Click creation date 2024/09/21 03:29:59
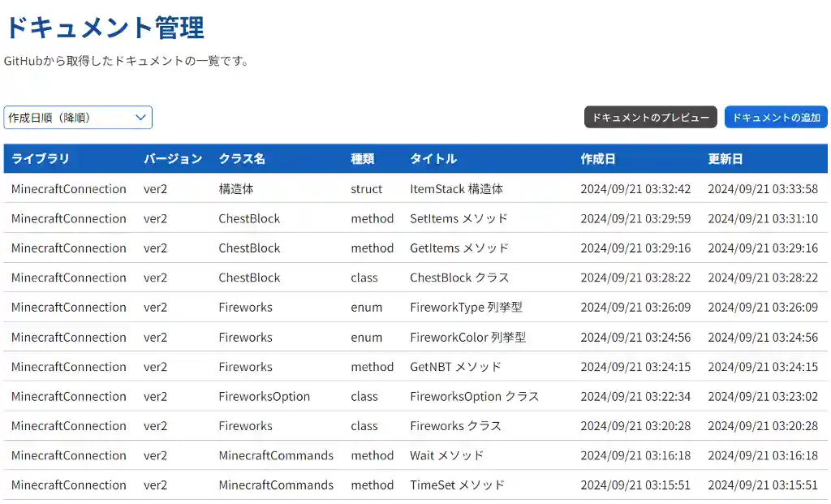831x504 pixels. point(635,218)
